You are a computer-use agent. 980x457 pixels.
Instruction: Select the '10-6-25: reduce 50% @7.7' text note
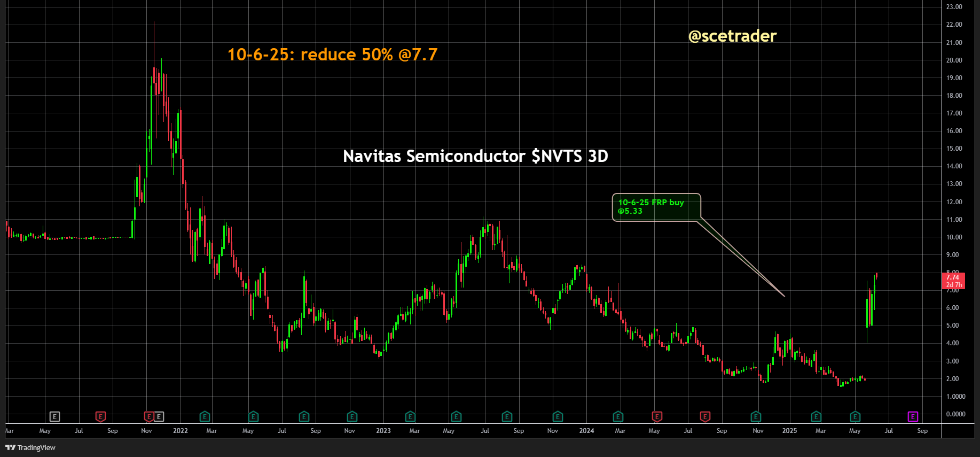pyautogui.click(x=332, y=55)
